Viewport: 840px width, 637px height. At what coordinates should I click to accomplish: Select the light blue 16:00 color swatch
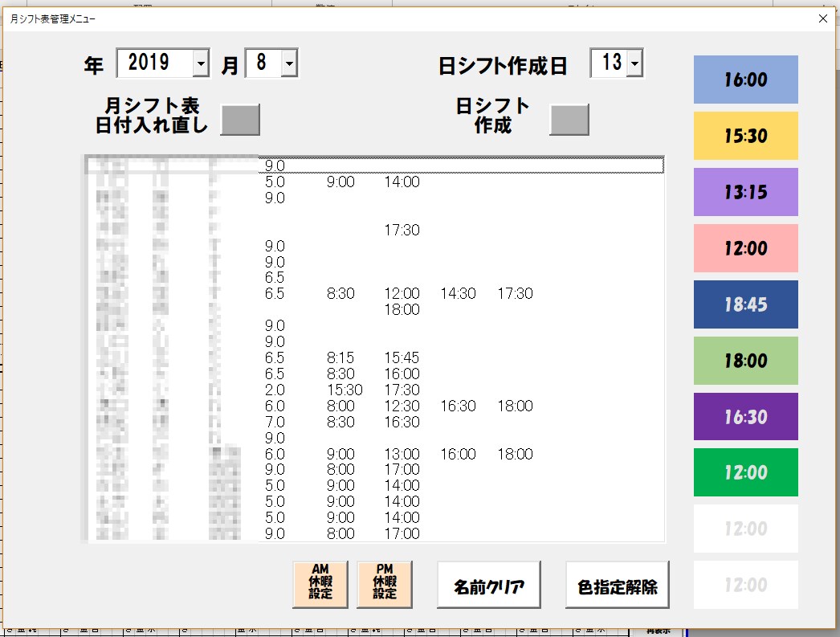pos(746,80)
